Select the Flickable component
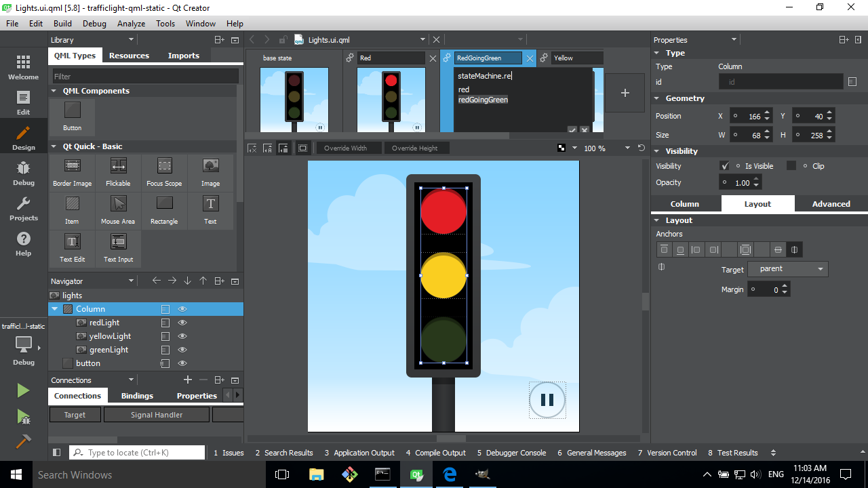The image size is (868, 488). click(118, 172)
